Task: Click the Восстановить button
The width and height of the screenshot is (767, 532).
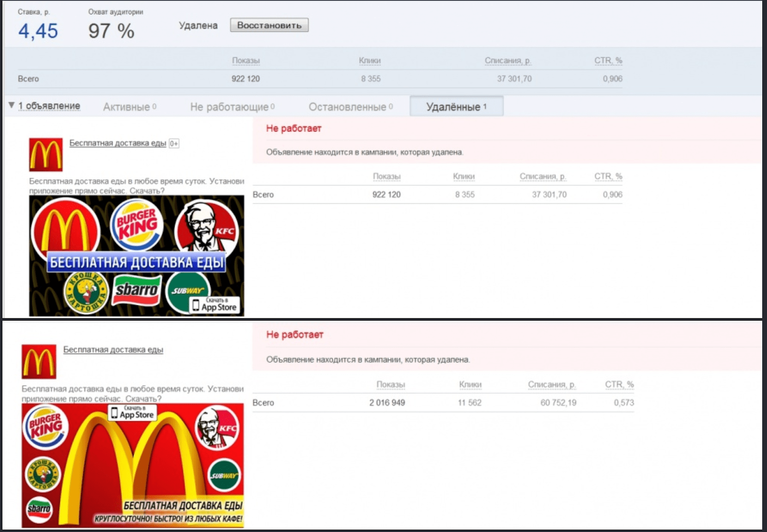Action: pos(269,25)
